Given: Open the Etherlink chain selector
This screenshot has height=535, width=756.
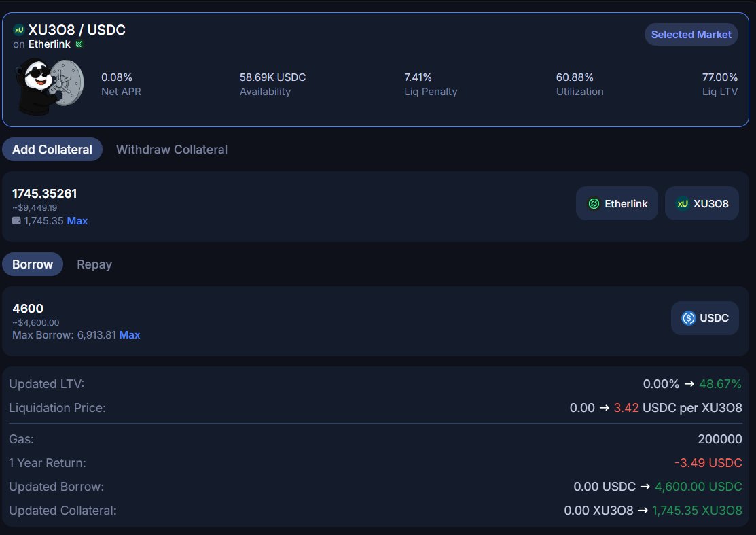Looking at the screenshot, I should pyautogui.click(x=617, y=203).
